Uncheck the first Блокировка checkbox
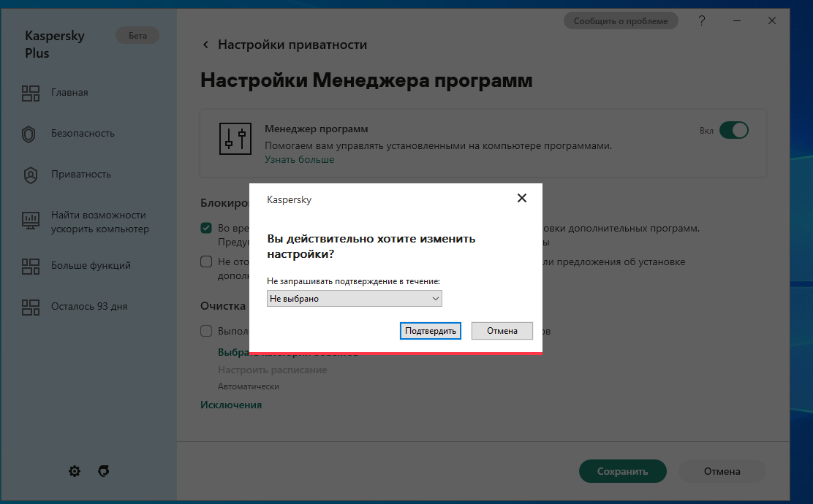Screen dimensions: 813x504 click(206, 228)
